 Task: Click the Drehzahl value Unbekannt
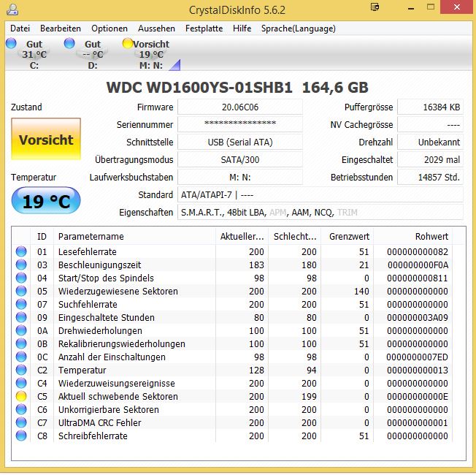tap(431, 142)
